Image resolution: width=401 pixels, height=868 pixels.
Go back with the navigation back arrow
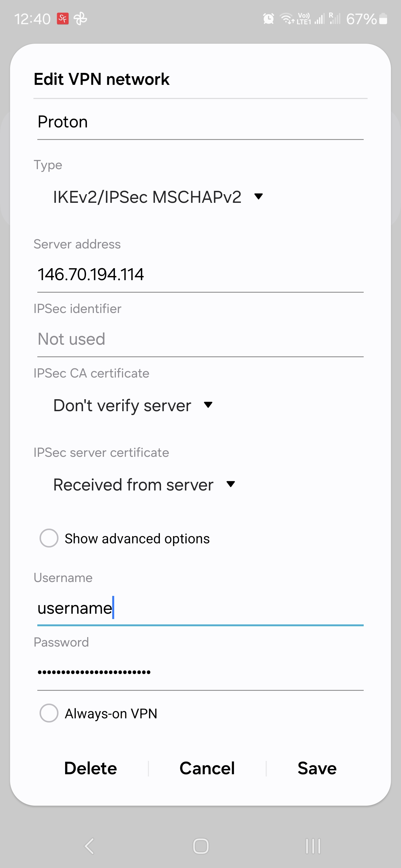tap(89, 846)
